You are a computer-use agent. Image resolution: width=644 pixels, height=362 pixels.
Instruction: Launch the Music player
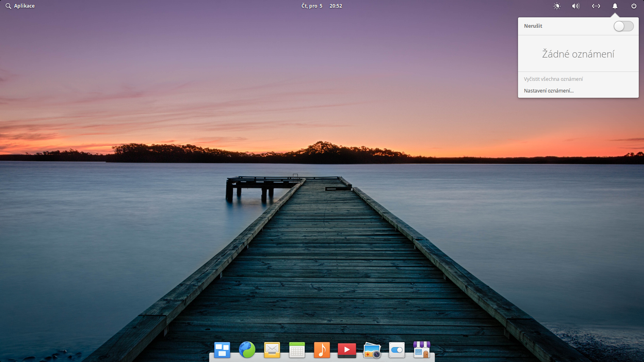(x=322, y=350)
